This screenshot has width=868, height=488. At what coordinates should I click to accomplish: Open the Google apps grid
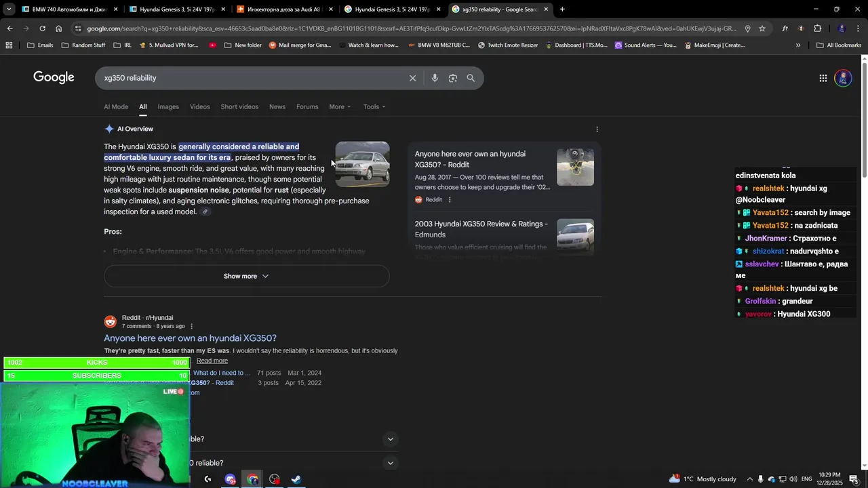point(823,78)
